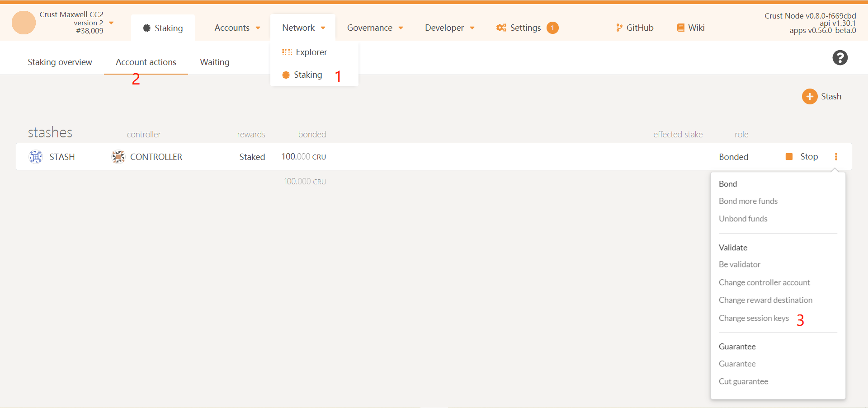Choose Bond more funds

pyautogui.click(x=748, y=201)
